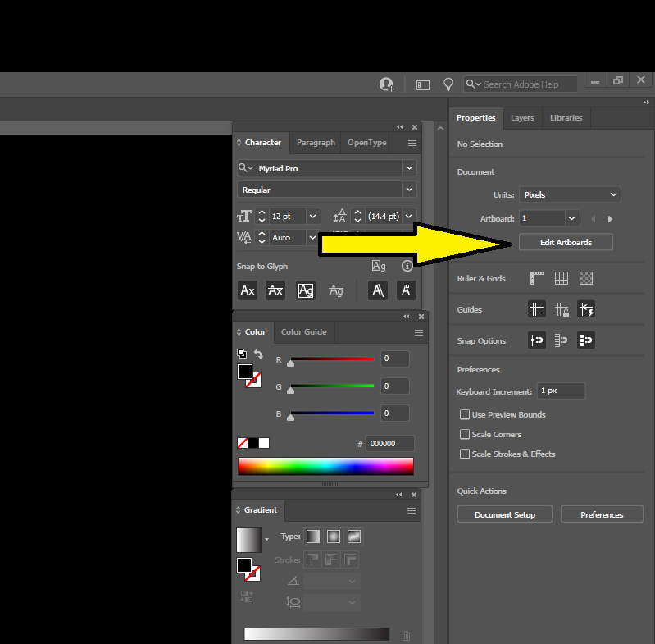Open the Character panel menu icon

[412, 144]
